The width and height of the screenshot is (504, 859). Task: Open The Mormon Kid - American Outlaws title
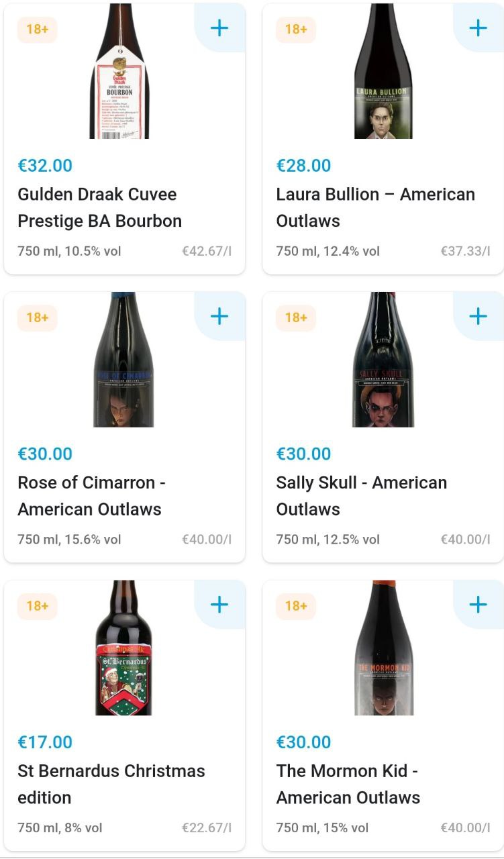pos(348,785)
